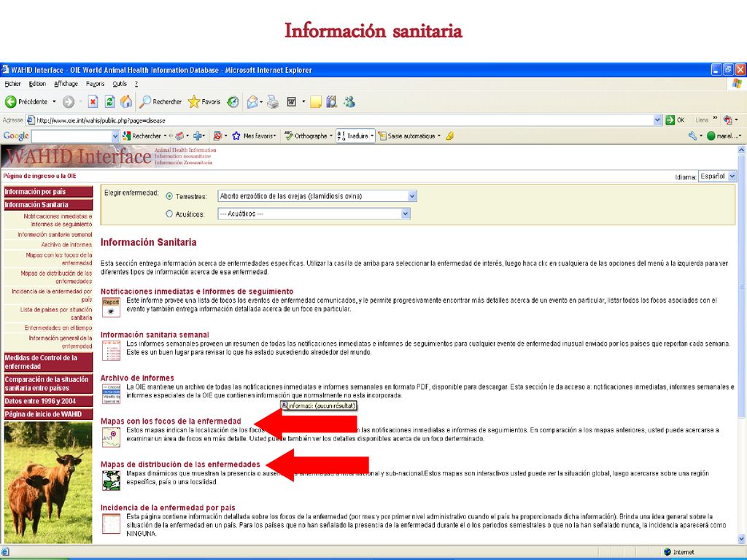Open the Messenger people icon
Viewport: 747px width, 560px height.
click(349, 101)
